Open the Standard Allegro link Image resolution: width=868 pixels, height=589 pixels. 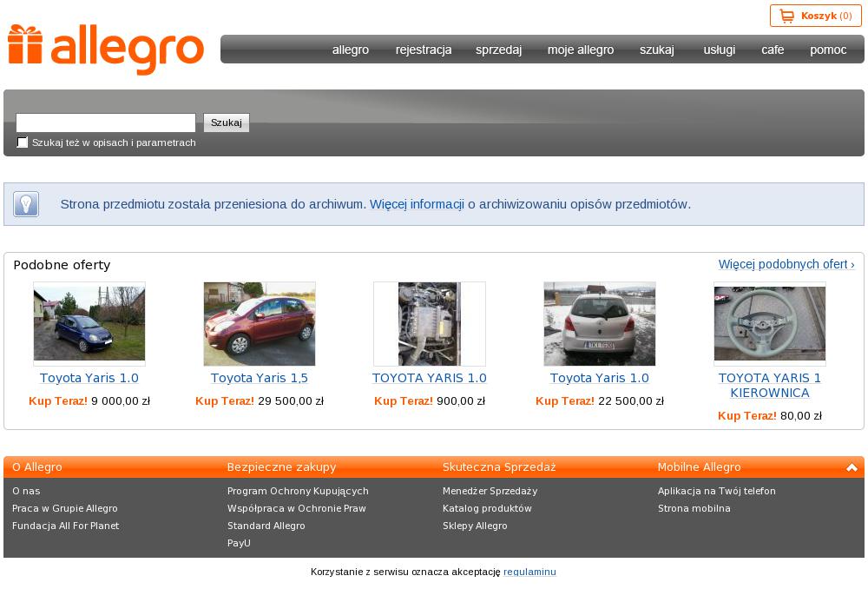[x=266, y=526]
